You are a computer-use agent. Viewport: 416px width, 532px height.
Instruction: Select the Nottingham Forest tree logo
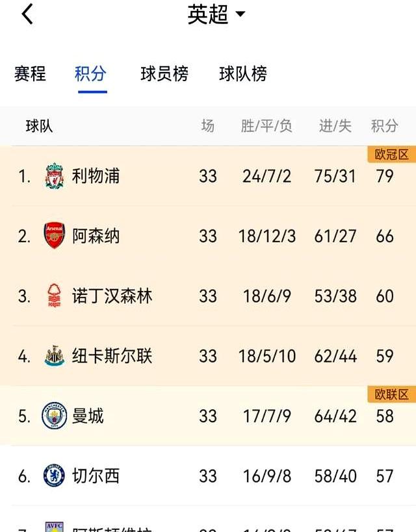(55, 296)
